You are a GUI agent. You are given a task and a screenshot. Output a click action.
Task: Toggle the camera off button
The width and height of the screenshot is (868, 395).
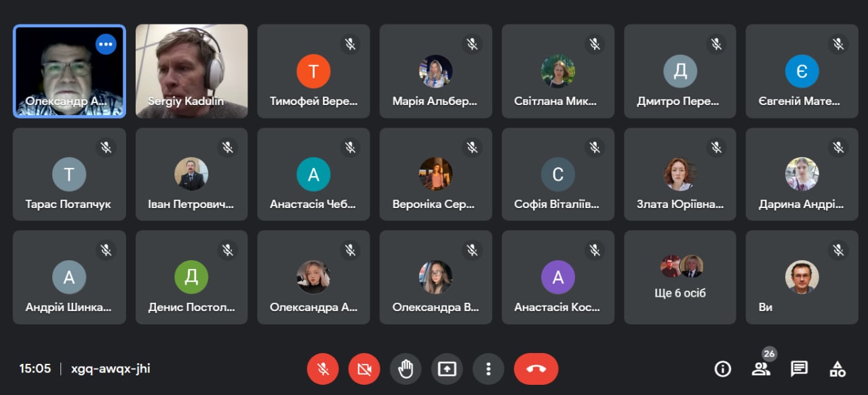point(365,369)
